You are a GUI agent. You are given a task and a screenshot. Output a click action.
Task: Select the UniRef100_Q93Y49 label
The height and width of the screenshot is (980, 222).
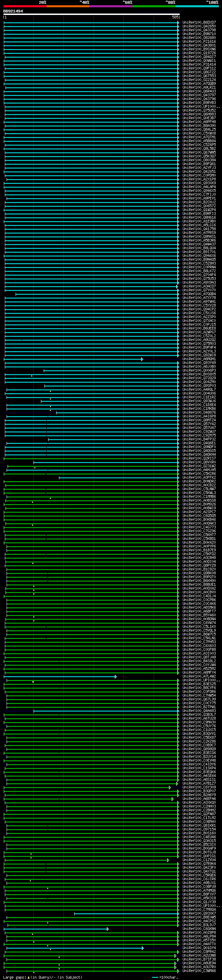pyautogui.click(x=199, y=363)
